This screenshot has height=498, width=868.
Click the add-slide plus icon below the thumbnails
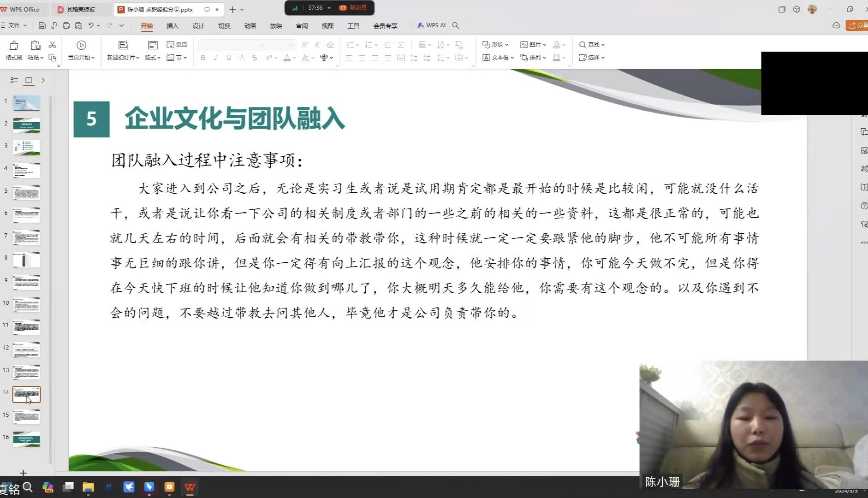point(23,473)
